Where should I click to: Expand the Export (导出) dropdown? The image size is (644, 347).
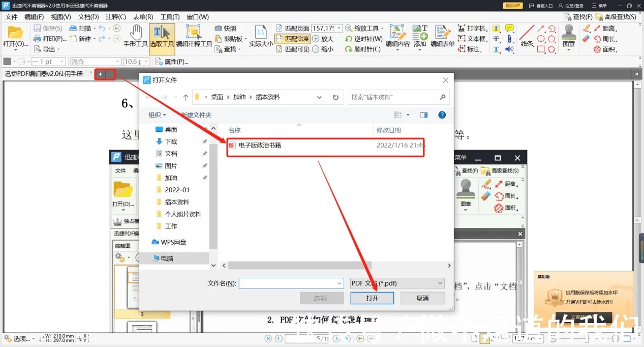click(x=58, y=49)
